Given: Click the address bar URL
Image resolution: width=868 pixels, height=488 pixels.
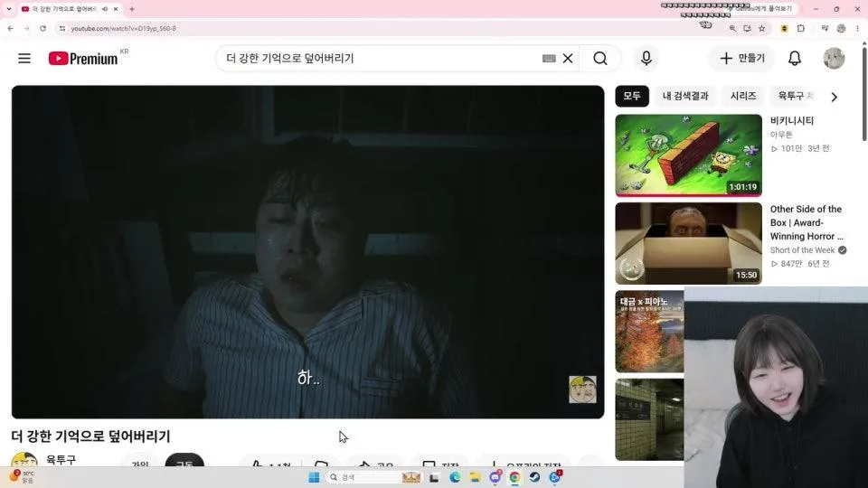Looking at the screenshot, I should pyautogui.click(x=124, y=28).
